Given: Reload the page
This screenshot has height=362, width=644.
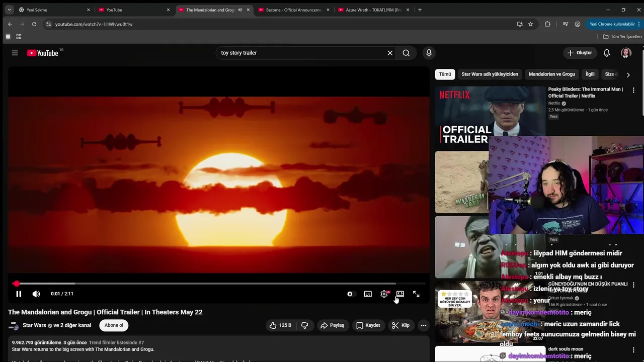Looking at the screenshot, I should (x=34, y=24).
